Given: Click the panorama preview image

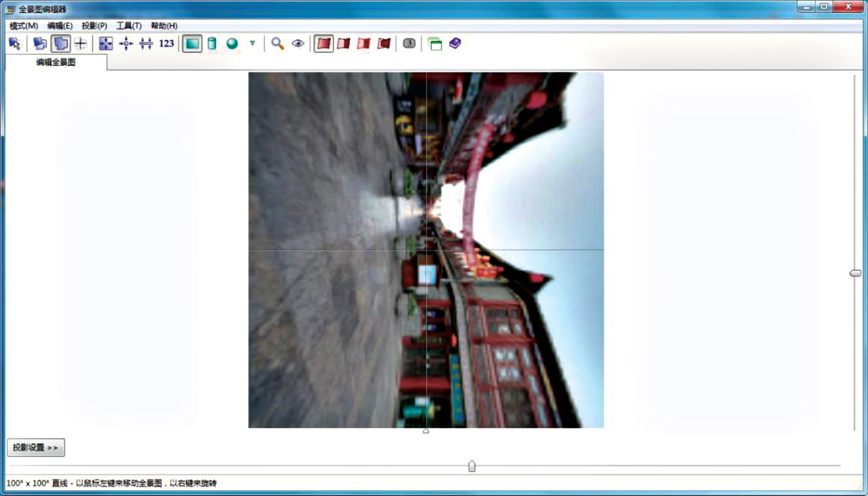Looking at the screenshot, I should click(426, 250).
